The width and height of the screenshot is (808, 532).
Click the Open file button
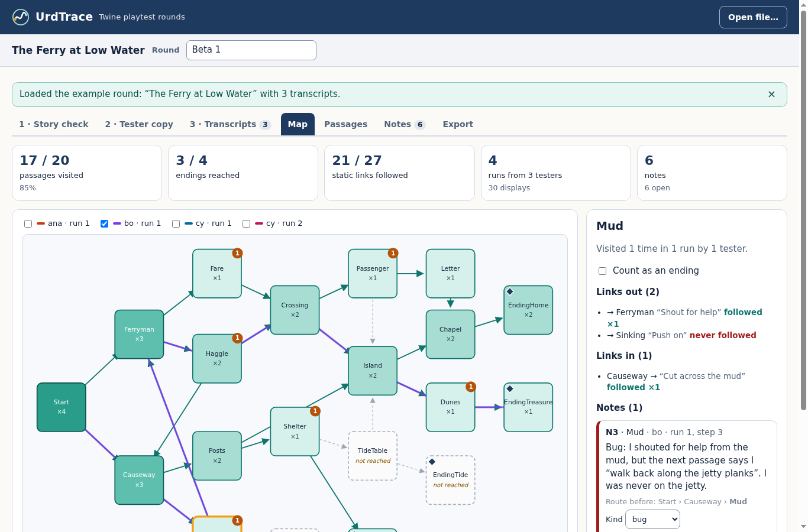pos(753,17)
